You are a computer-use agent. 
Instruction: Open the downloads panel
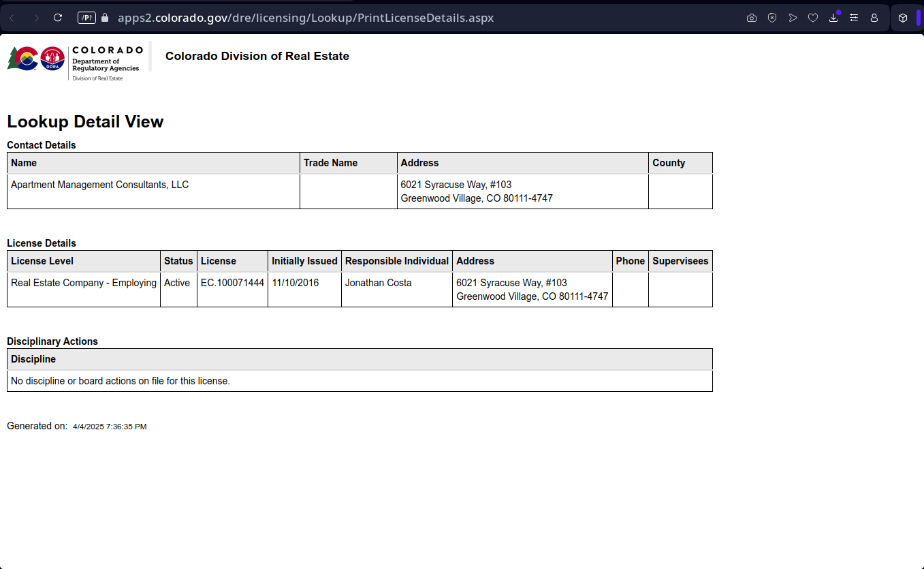pos(833,18)
